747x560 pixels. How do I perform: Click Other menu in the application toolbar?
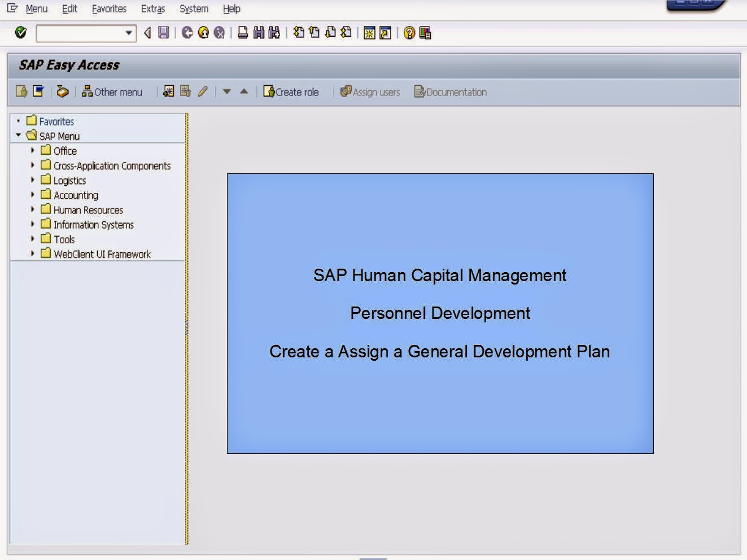pos(112,91)
